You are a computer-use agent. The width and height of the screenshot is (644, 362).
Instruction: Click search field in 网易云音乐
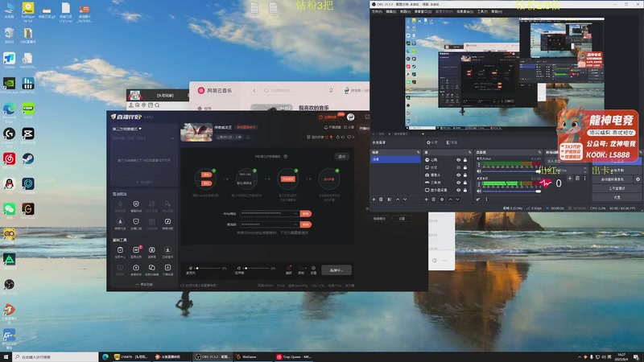294,90
